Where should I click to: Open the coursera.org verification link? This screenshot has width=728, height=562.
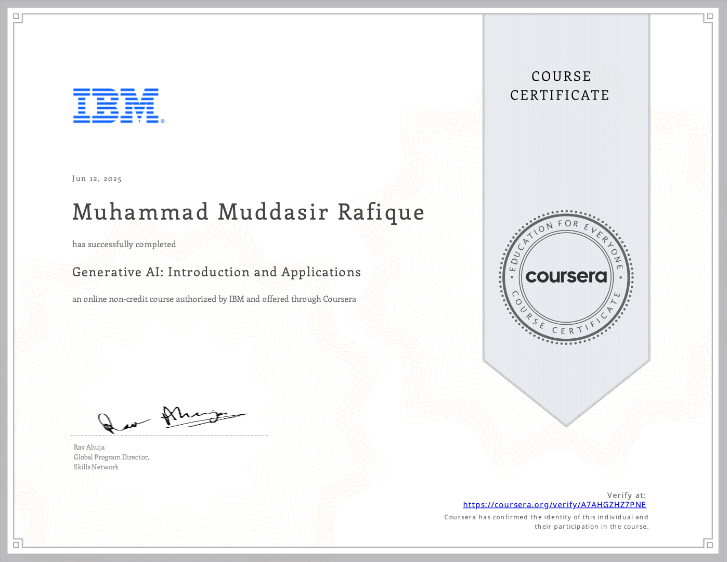[x=554, y=504]
